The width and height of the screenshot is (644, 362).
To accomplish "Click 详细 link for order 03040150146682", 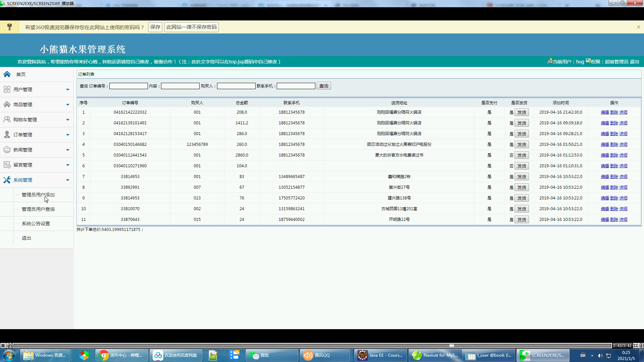I will (x=624, y=144).
